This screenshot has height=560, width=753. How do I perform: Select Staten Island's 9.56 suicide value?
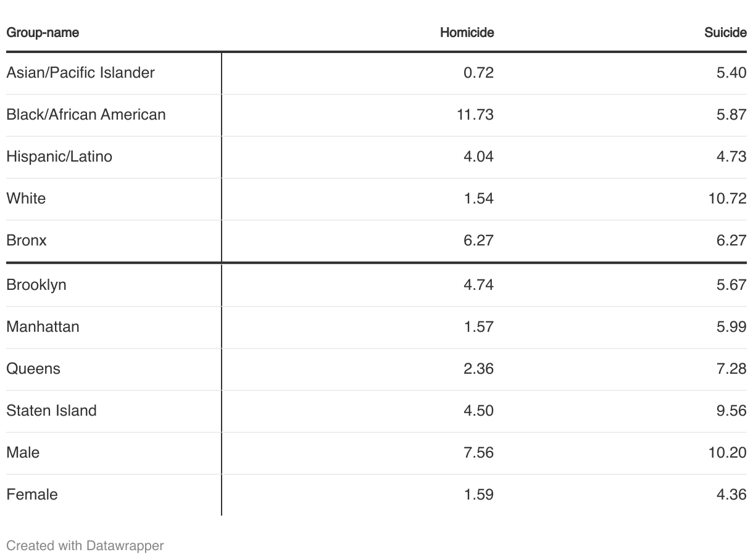tap(731, 411)
